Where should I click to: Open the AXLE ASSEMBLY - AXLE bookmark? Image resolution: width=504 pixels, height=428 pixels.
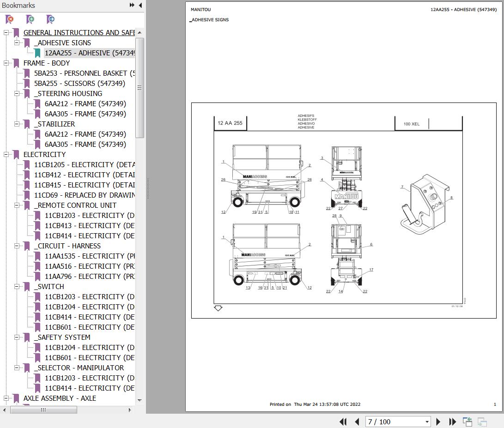(x=60, y=398)
